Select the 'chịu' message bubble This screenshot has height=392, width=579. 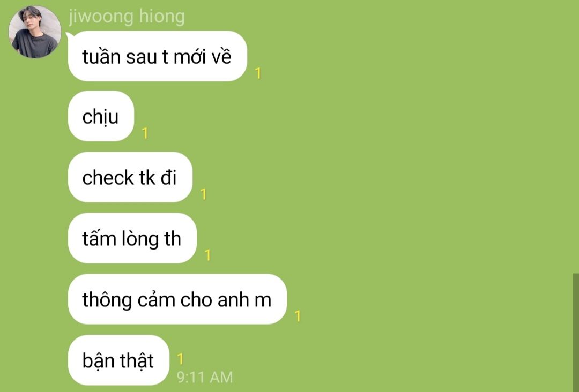101,116
